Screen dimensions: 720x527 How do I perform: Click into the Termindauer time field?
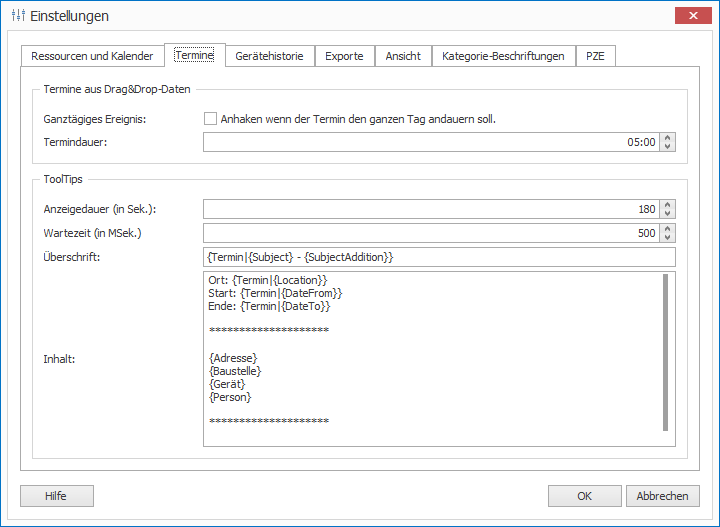(x=431, y=142)
